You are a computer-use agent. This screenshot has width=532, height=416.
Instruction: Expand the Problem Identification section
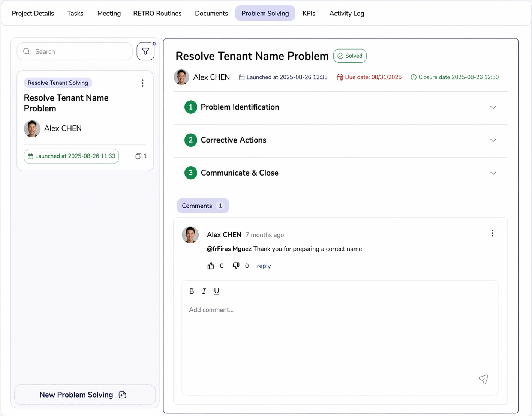pyautogui.click(x=493, y=107)
